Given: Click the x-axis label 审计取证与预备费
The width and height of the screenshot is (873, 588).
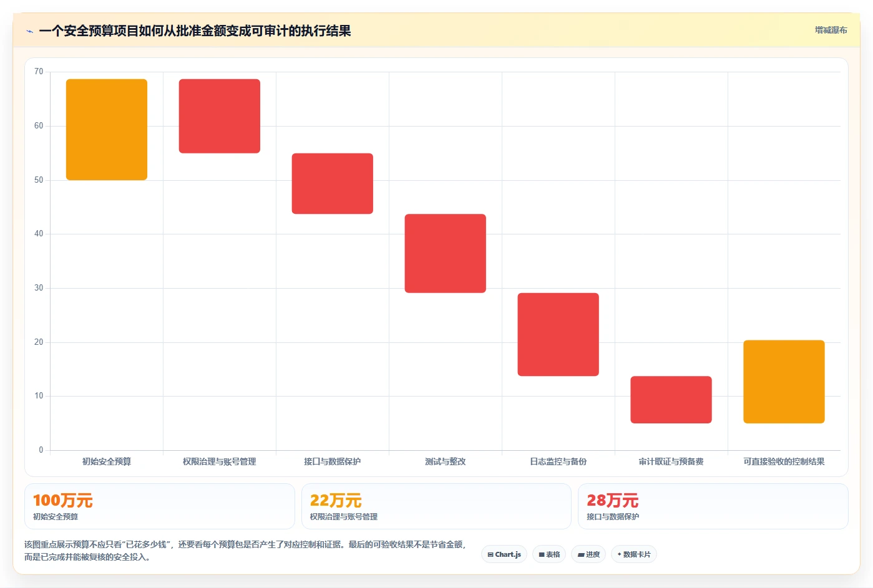Looking at the screenshot, I should click(671, 461).
